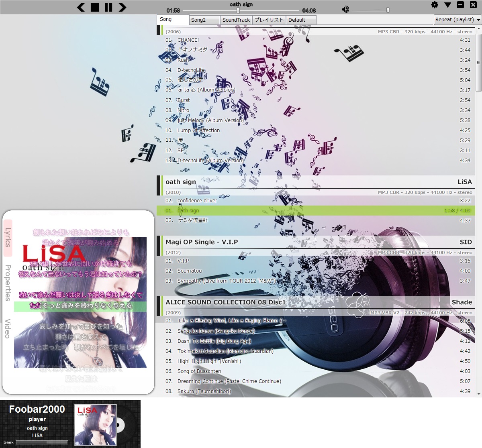Viewport: 482px width, 448px height.
Task: Select track 01. V.I.P
Action: 316,261
